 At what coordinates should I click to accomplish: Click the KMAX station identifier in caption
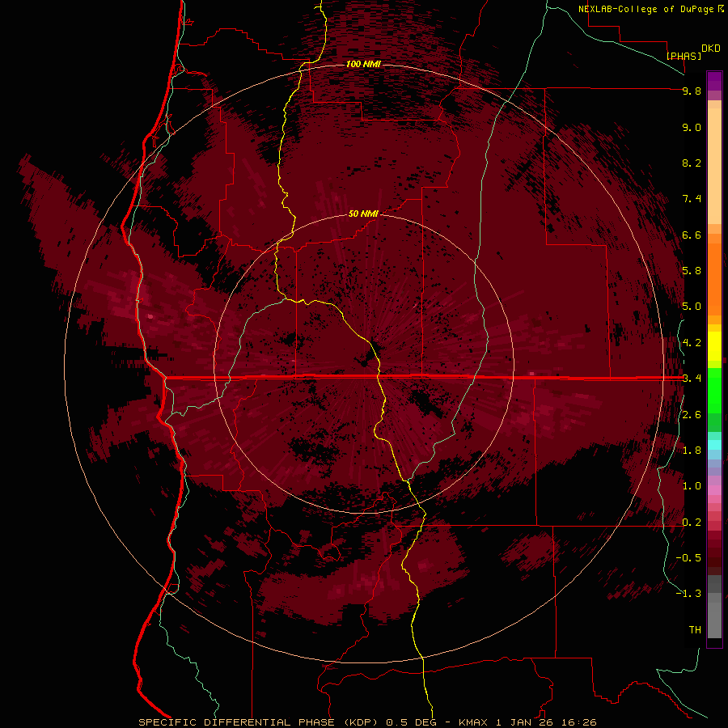pos(473,722)
